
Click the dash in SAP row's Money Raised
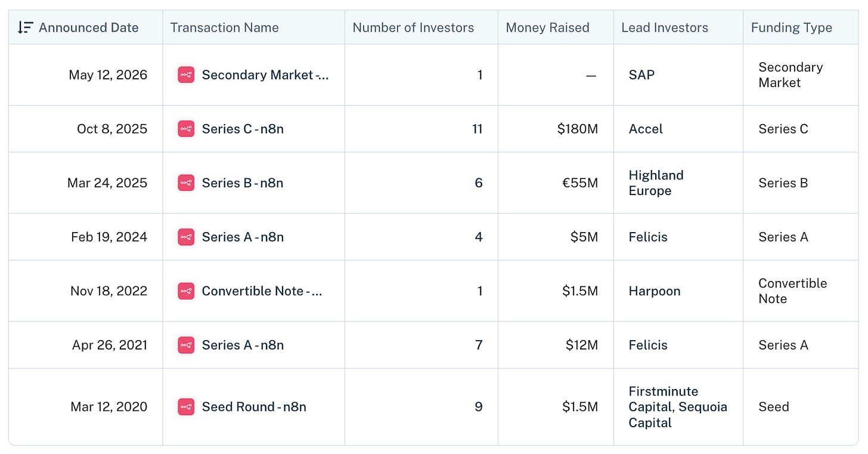coord(591,75)
